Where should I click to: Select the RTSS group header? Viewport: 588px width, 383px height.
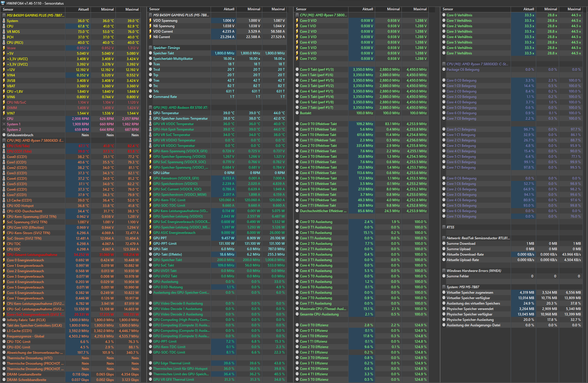tap(450, 227)
